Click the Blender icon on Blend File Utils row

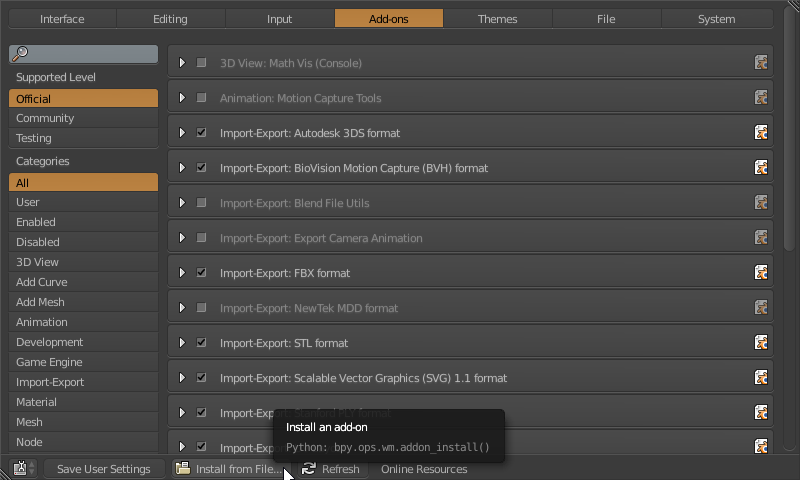point(761,203)
